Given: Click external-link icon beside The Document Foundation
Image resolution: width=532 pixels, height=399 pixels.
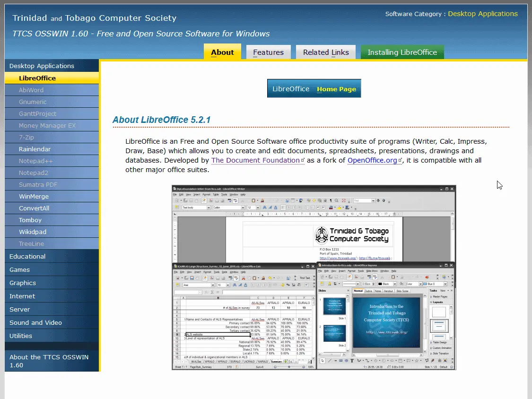Looking at the screenshot, I should coord(303,161).
